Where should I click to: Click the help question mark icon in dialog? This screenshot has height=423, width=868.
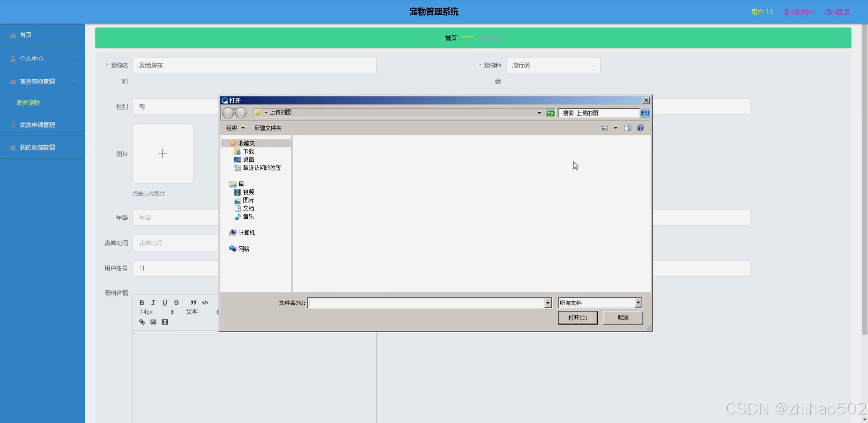(x=640, y=128)
